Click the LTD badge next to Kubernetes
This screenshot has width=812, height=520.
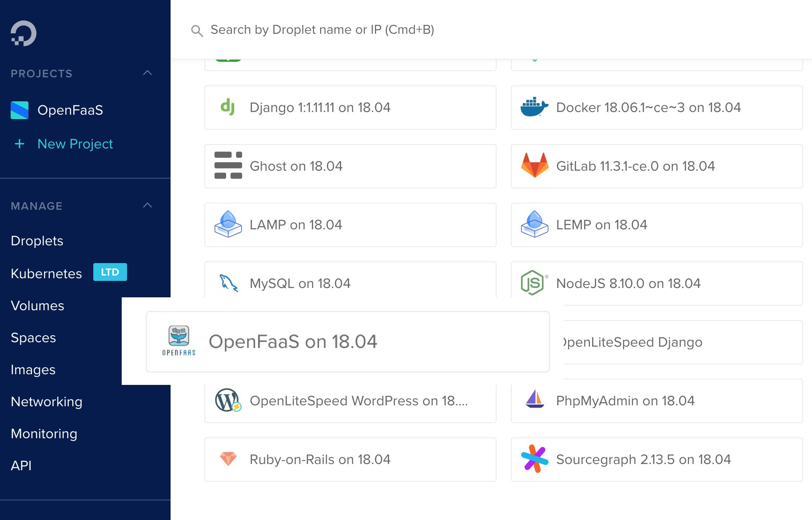pyautogui.click(x=110, y=272)
